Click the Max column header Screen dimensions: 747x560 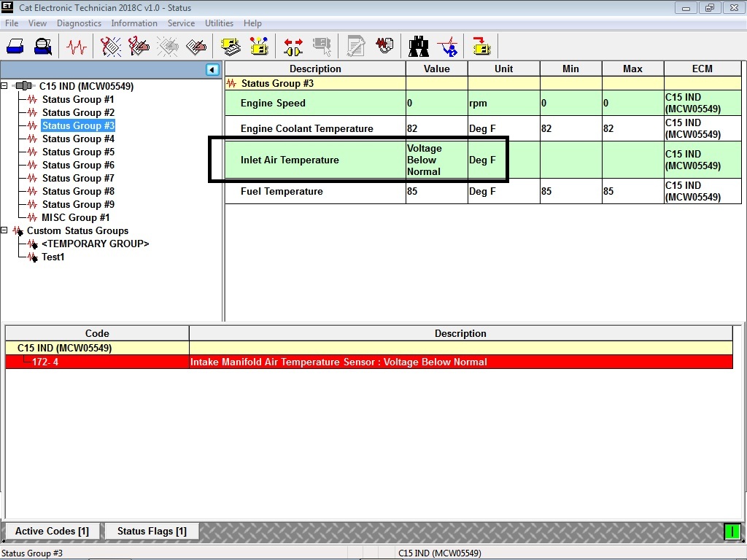[x=632, y=69]
